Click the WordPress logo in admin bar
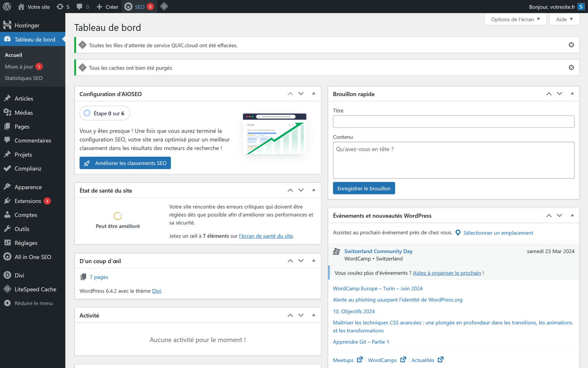This screenshot has width=588, height=368. [x=7, y=7]
